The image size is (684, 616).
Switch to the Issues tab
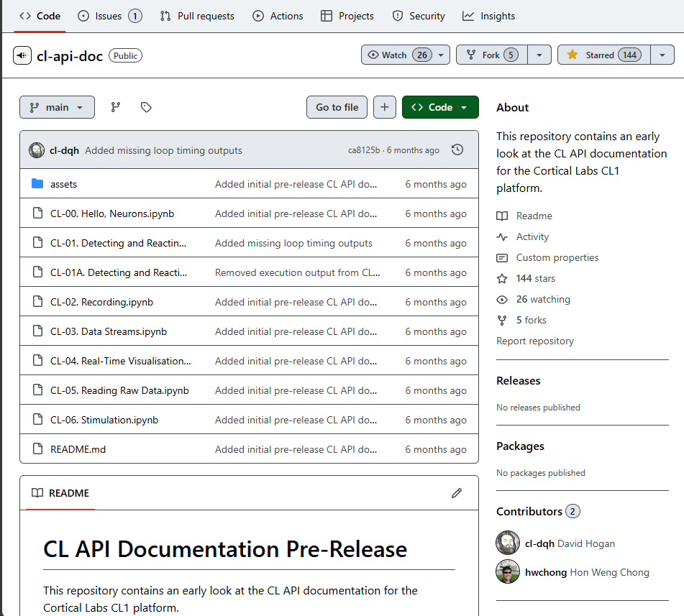[109, 16]
